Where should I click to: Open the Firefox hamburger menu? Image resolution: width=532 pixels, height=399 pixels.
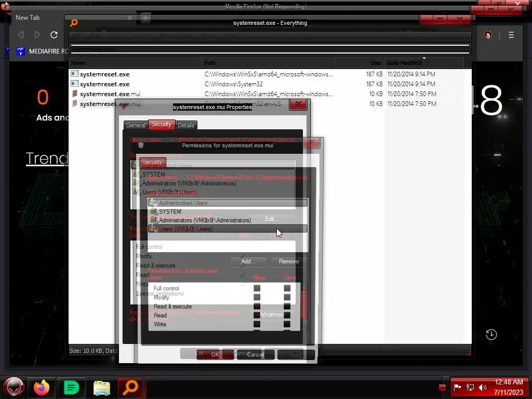(511, 35)
